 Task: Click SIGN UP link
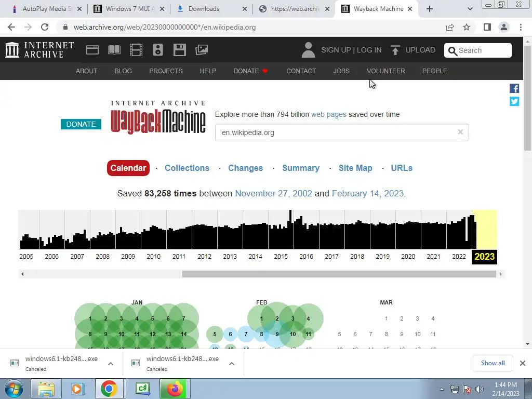click(336, 50)
